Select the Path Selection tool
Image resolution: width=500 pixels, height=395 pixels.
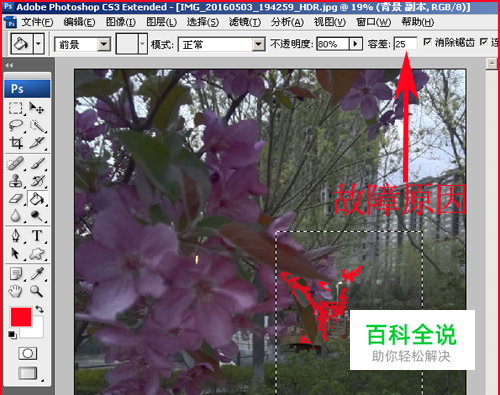(16, 253)
